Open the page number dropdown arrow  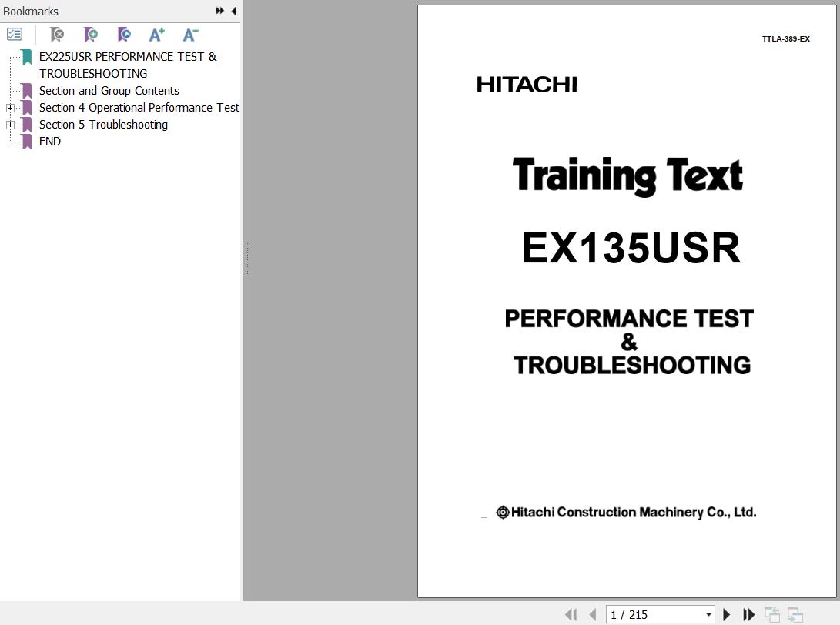709,615
